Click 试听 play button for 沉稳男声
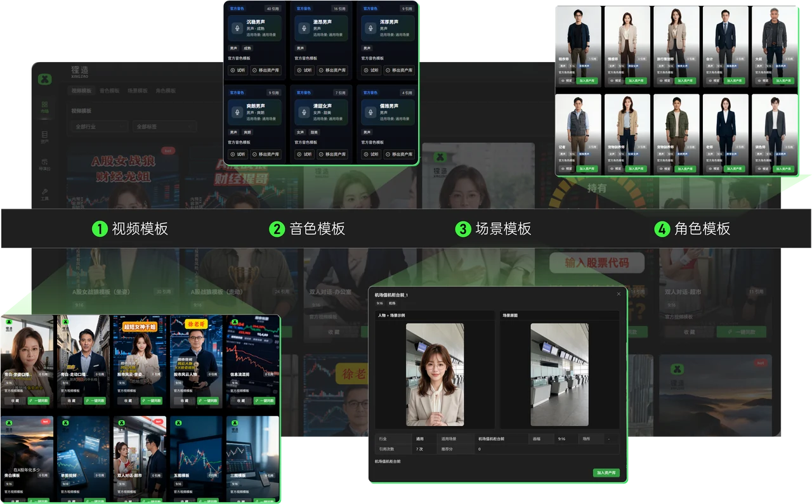 238,70
